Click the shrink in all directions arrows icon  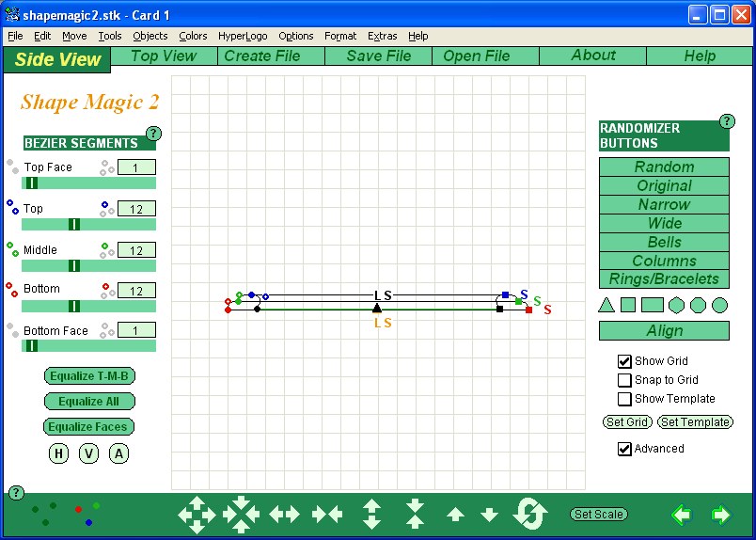pos(241,515)
